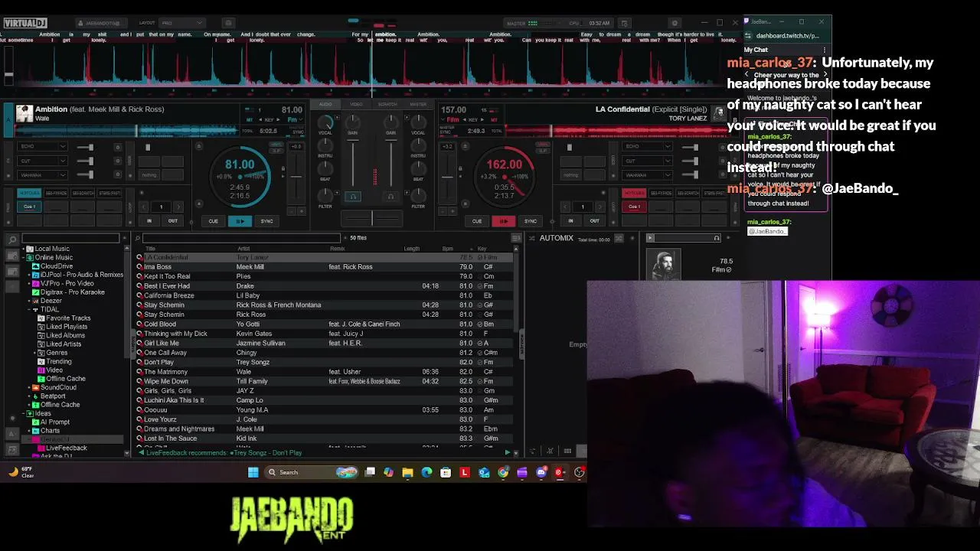
Task: Click the right deck FILTER knob
Action: [418, 195]
